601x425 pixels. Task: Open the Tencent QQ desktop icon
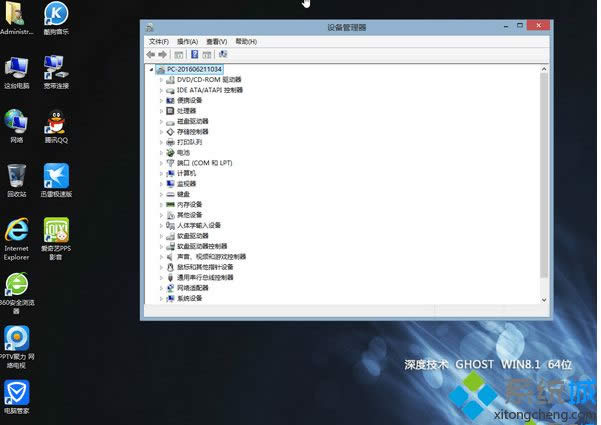(56, 123)
